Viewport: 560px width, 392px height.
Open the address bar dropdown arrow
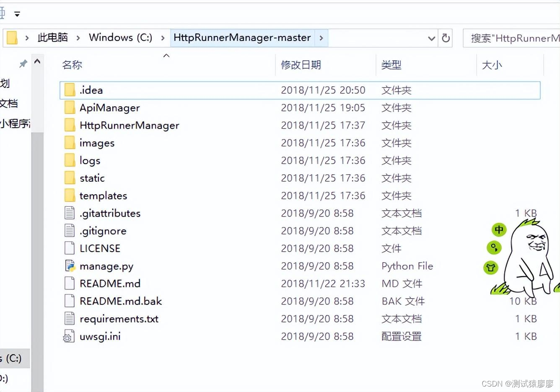click(x=431, y=38)
